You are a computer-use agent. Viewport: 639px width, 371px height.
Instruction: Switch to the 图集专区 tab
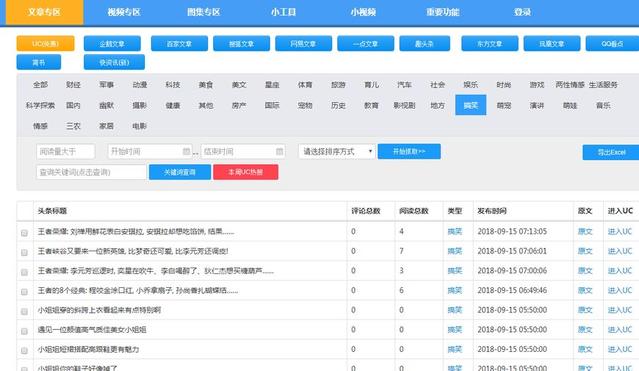coord(203,12)
